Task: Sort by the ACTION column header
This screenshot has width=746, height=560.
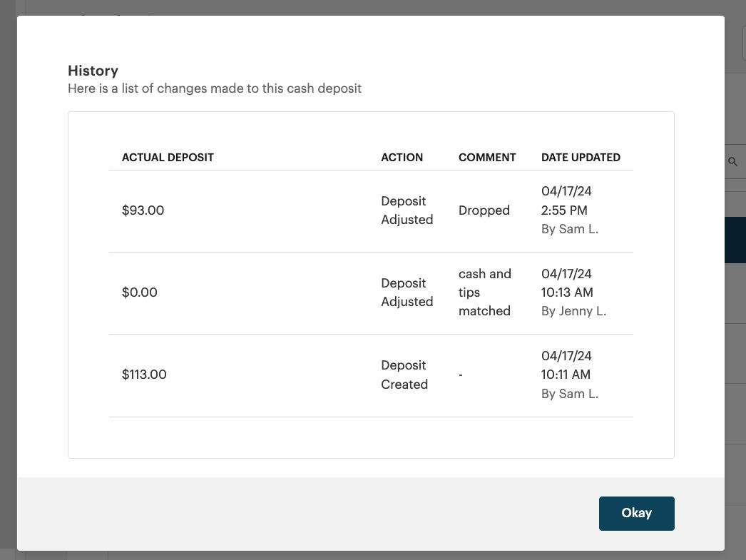Action: tap(402, 157)
